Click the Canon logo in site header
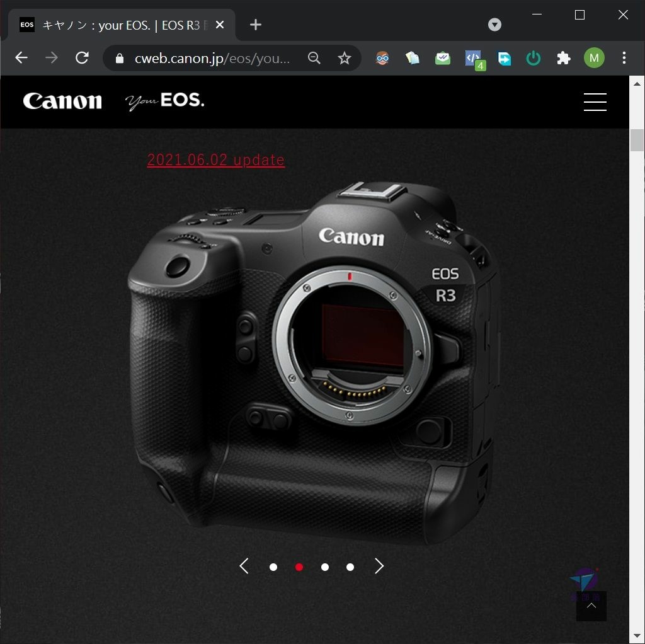The image size is (645, 644). [x=62, y=101]
